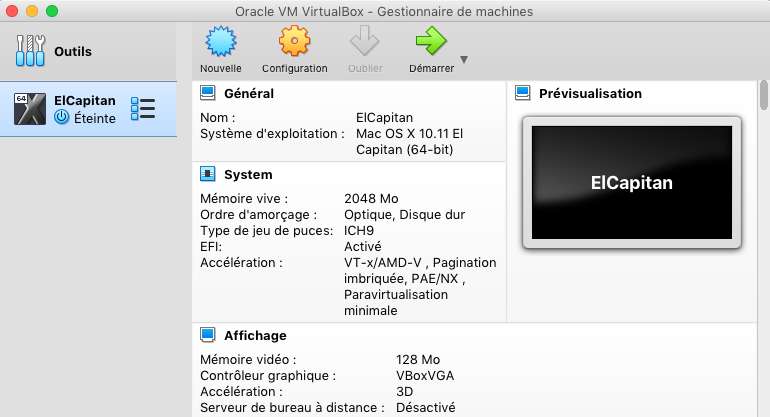This screenshot has height=417, width=770.
Task: Click the Mémoire vidéo label
Action: 248,360
